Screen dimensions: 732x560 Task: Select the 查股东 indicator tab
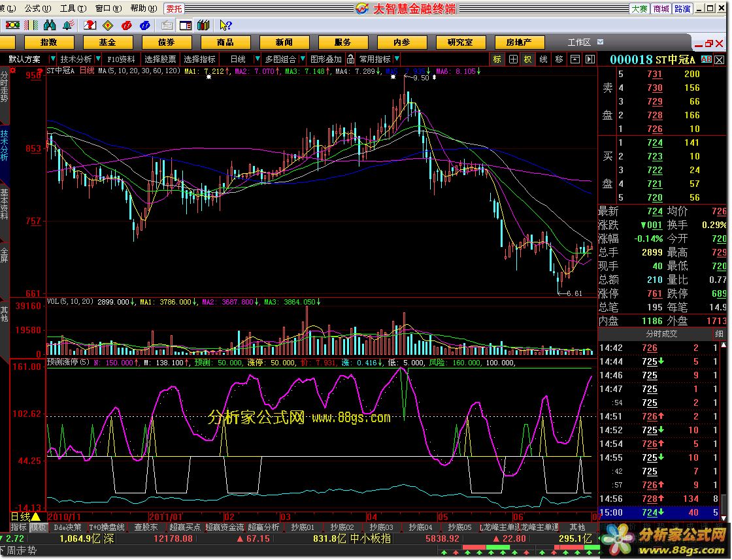(146, 527)
